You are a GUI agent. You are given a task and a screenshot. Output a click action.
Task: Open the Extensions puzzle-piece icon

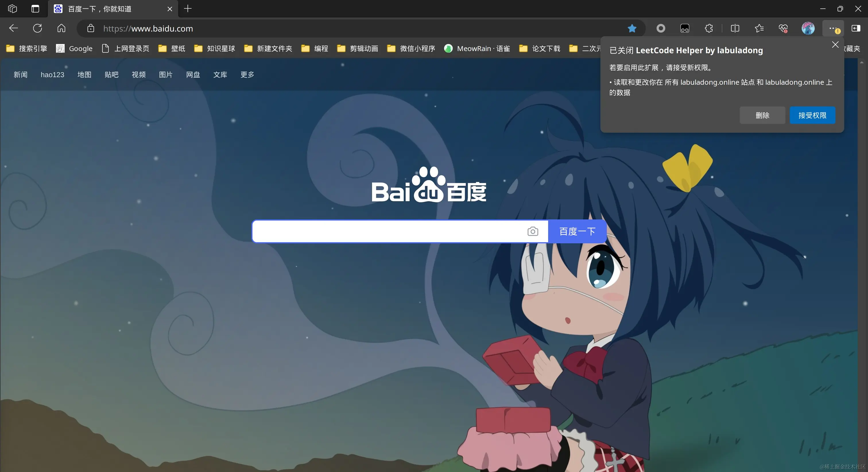709,28
